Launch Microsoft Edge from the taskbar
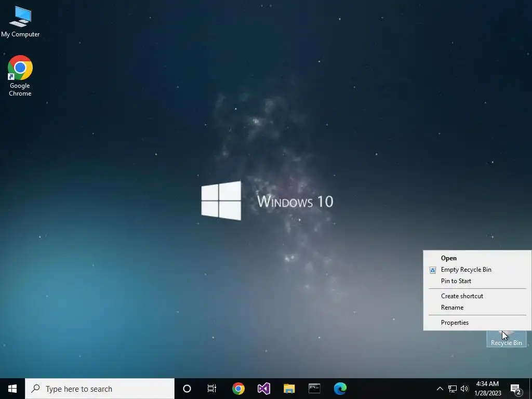Screen dimensions: 532x399 tap(340, 389)
